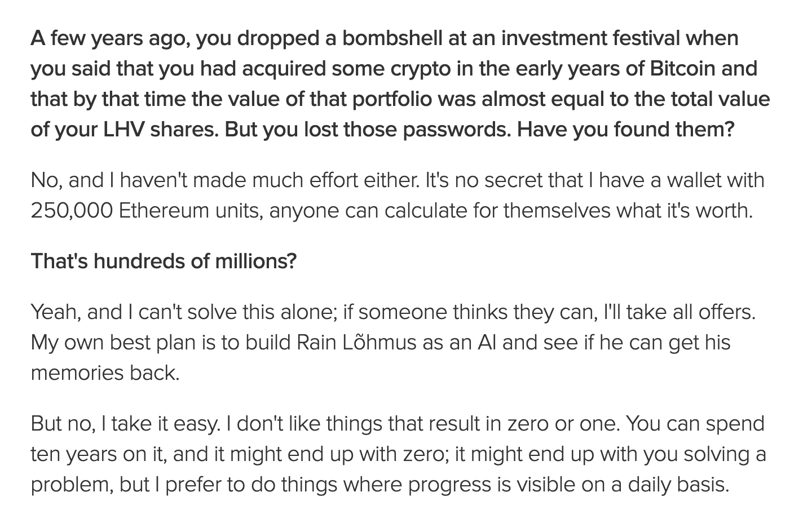
Task: Click the word "Bitcoin" in the question
Action: pos(682,69)
